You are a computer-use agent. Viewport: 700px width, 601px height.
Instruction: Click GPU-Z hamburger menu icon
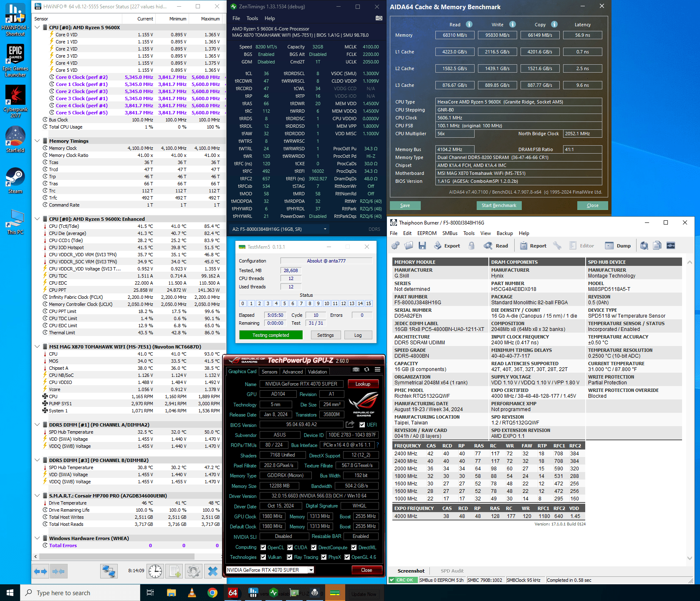coord(377,369)
